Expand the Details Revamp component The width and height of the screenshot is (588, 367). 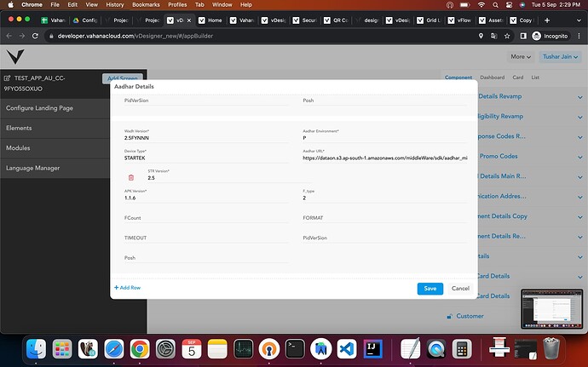580,97
